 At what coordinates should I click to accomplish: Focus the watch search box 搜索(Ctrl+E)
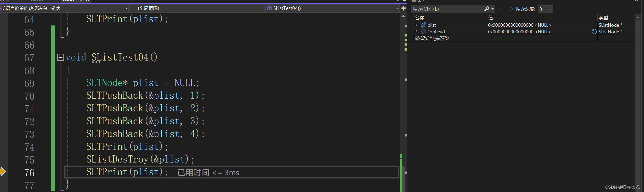(x=447, y=9)
